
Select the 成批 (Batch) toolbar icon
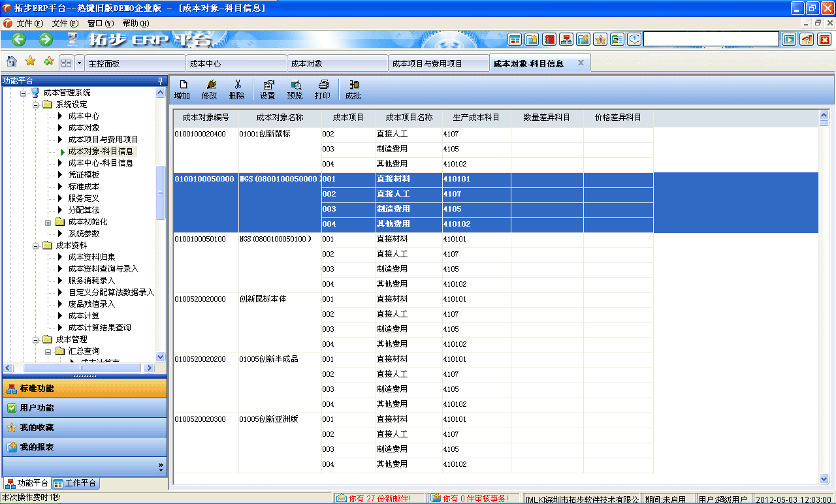click(x=353, y=89)
